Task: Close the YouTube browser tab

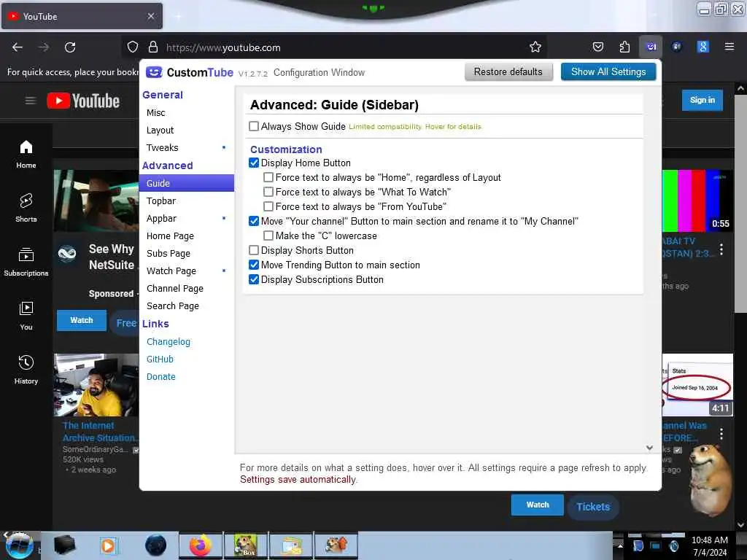Action: (150, 16)
